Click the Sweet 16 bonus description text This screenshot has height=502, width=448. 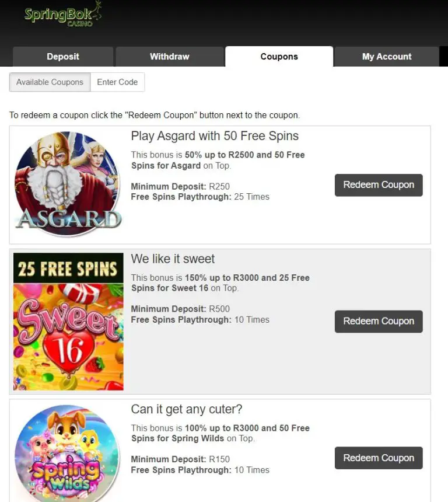click(220, 283)
